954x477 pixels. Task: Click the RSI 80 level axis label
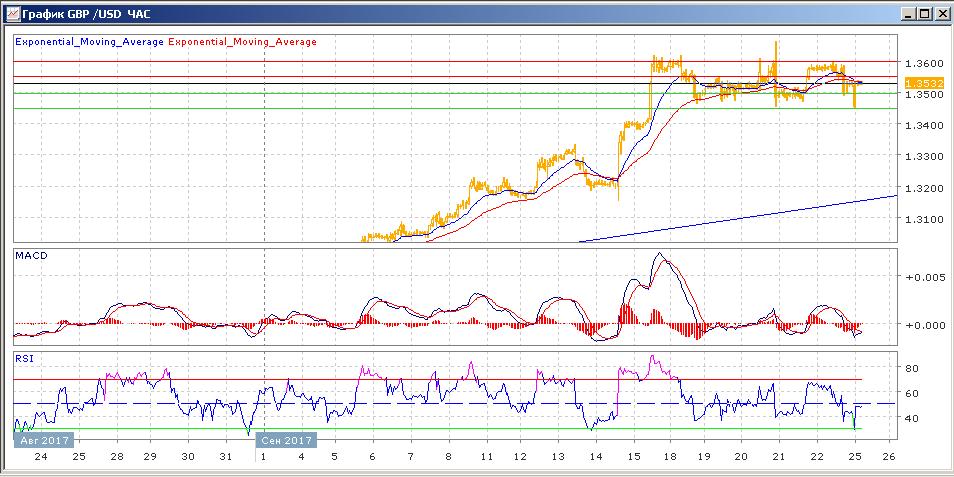[912, 368]
